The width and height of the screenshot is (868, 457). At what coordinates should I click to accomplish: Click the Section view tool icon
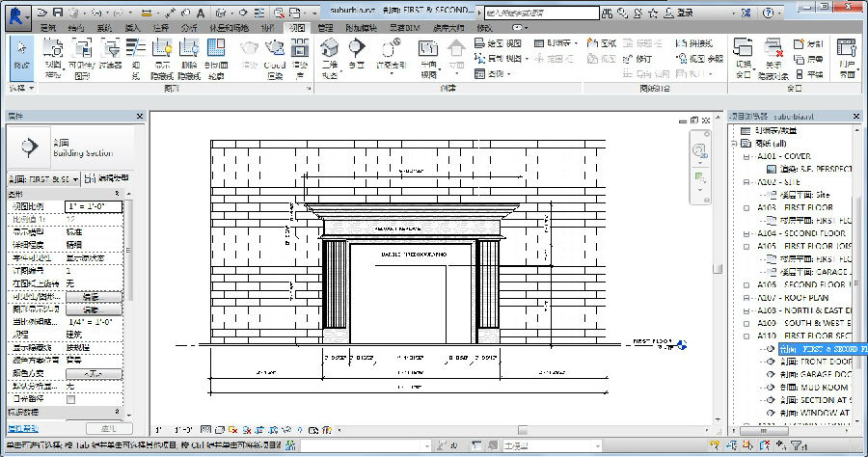(357, 48)
